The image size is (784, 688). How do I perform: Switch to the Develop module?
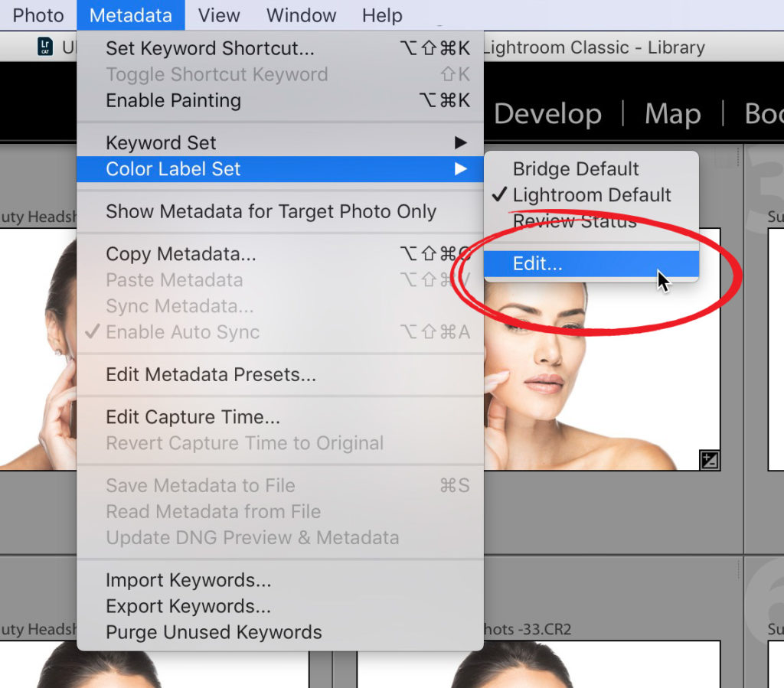click(x=547, y=114)
